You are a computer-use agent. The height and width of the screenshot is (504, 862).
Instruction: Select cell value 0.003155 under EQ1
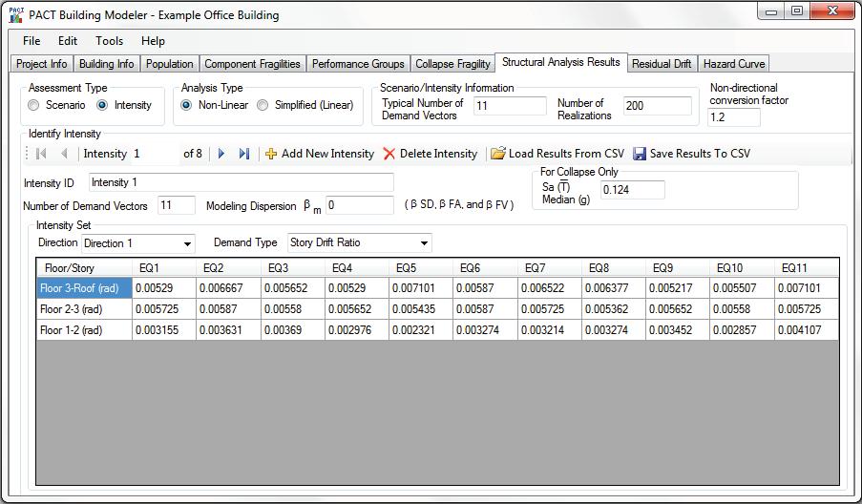coord(164,329)
